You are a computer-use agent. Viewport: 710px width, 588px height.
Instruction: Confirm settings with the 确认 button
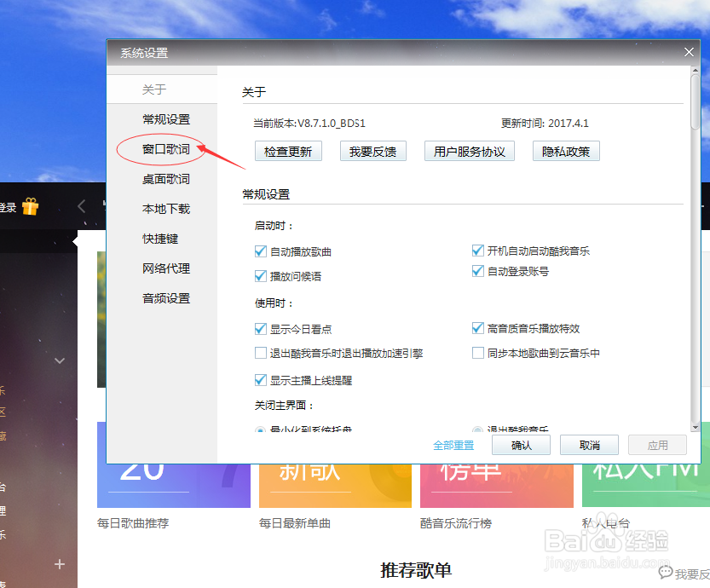click(521, 446)
